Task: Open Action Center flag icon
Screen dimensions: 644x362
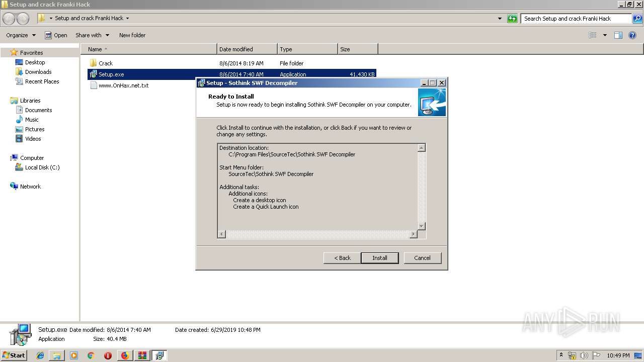Action: coord(596,355)
